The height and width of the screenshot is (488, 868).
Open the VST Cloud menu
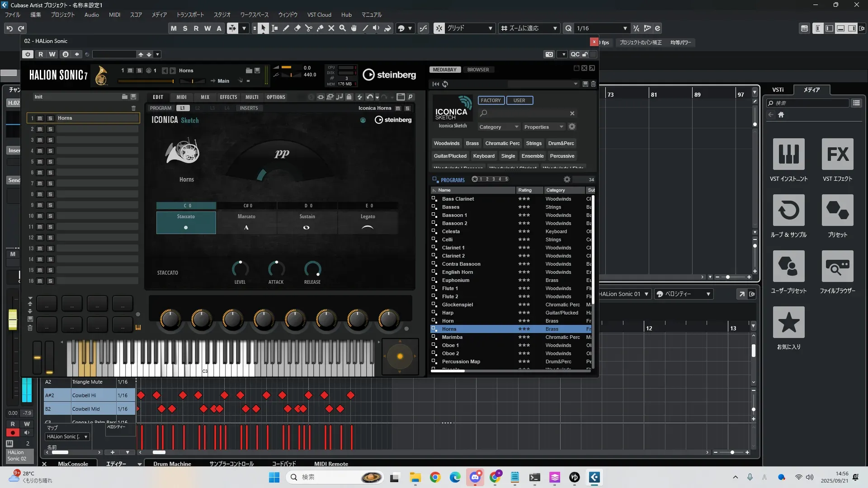pyautogui.click(x=319, y=15)
